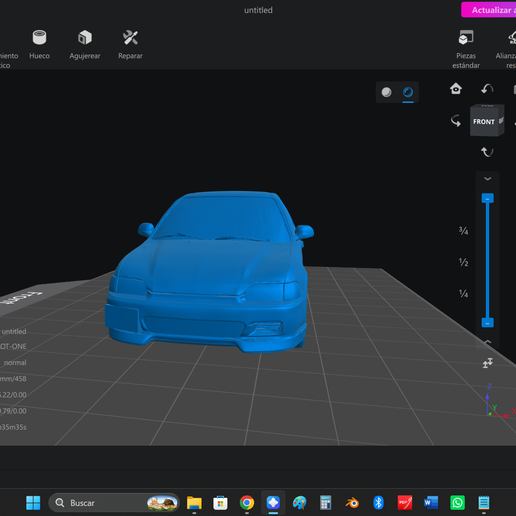Click the 'mm/458' layer info text

click(13, 379)
